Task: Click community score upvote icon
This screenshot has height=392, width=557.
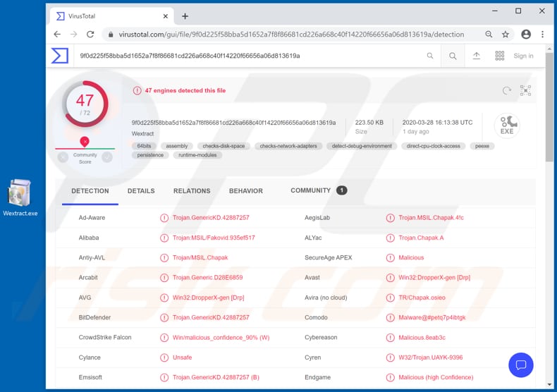Action: tap(107, 157)
